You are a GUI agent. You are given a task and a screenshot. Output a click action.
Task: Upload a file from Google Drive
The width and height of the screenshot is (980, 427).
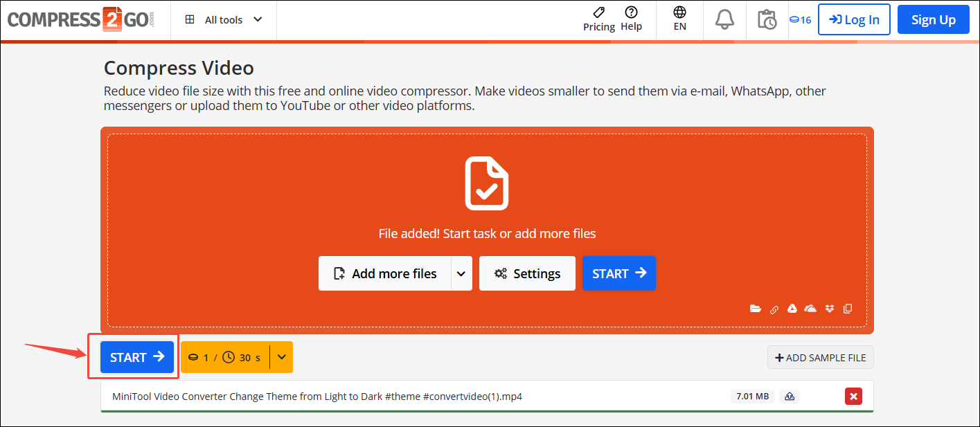[792, 309]
